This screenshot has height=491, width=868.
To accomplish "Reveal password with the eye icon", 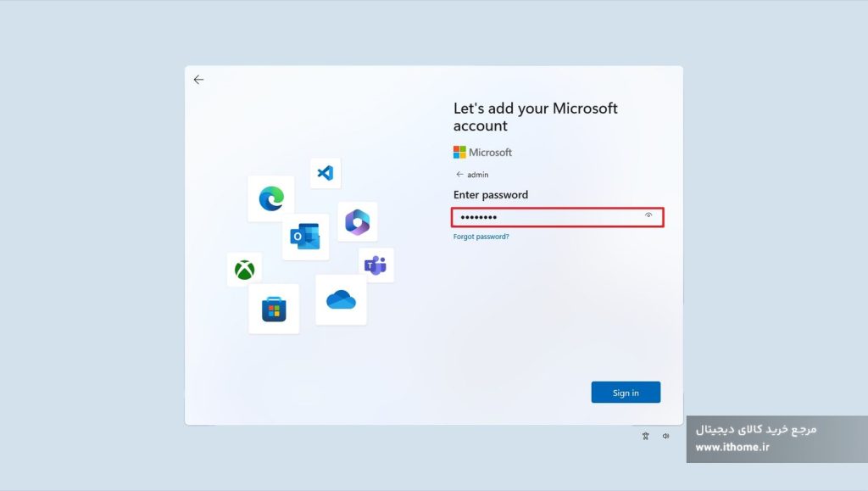I will click(x=648, y=215).
